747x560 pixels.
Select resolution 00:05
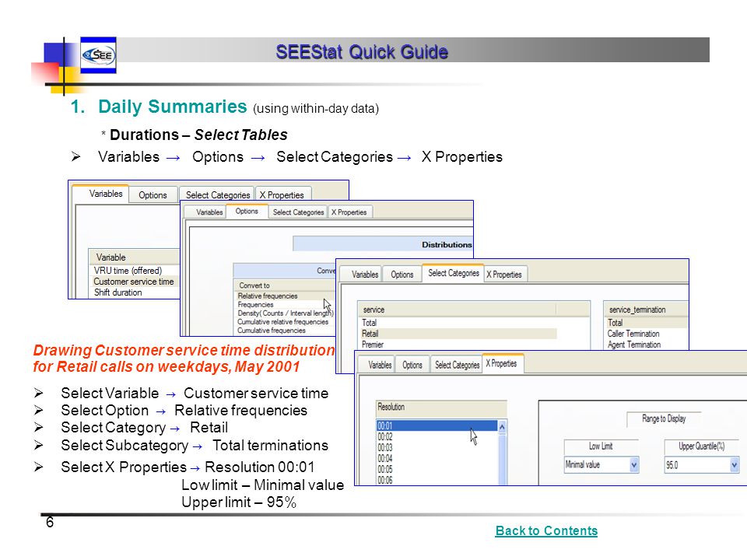click(437, 469)
